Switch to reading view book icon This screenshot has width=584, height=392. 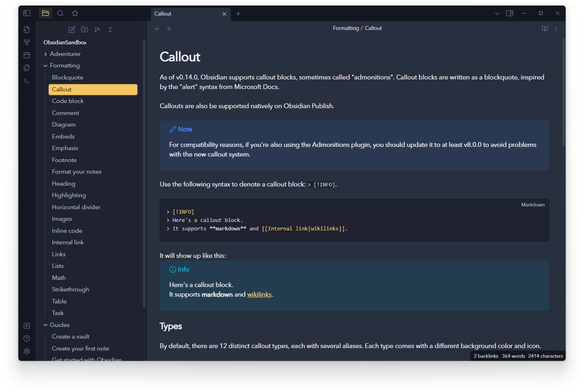[x=545, y=29]
